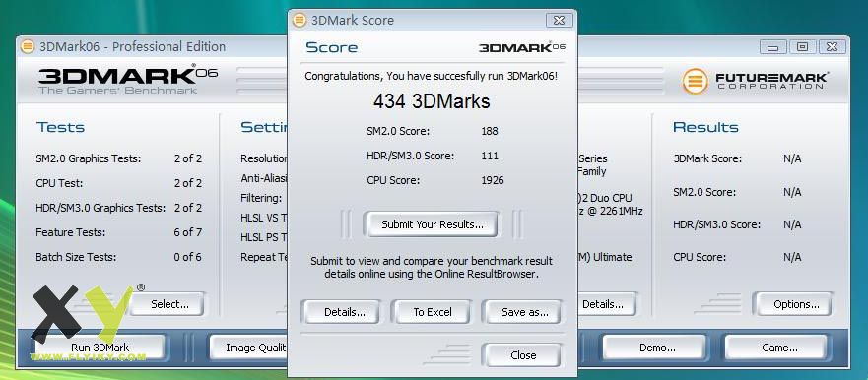
Task: Click HDR/SM3.0 Graphics Tests label
Action: tap(100, 208)
